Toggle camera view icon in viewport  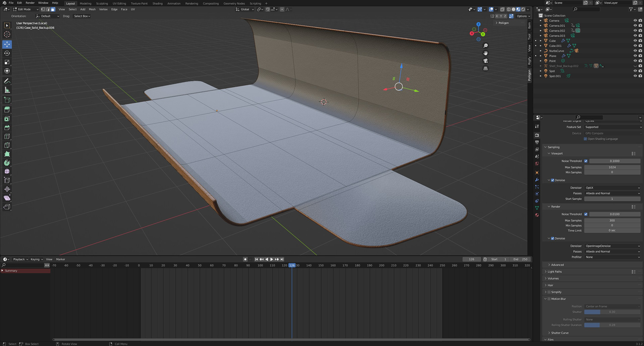click(x=485, y=61)
